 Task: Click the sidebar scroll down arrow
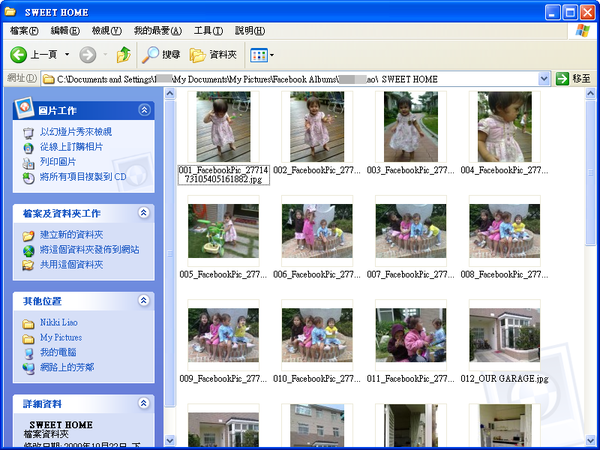pos(170,440)
